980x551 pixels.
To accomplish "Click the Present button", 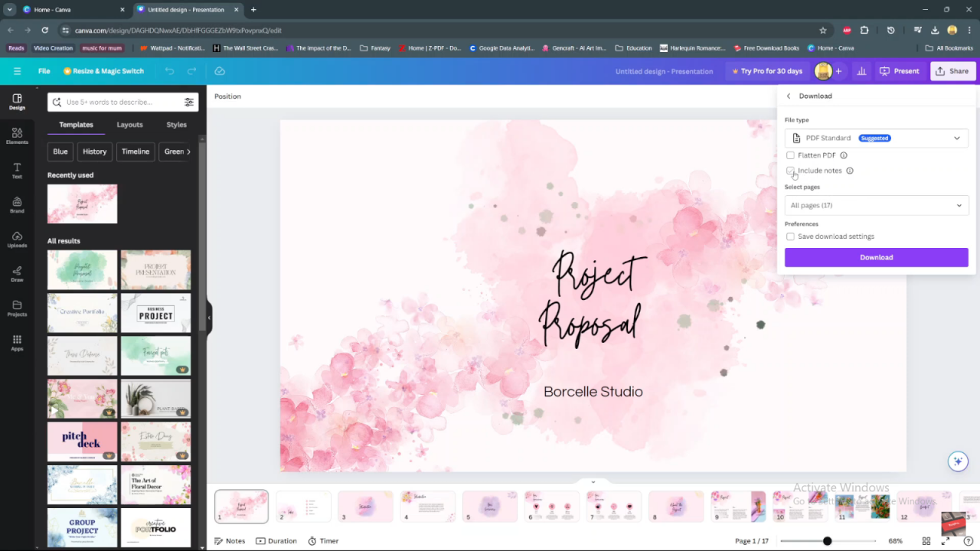I will point(900,71).
